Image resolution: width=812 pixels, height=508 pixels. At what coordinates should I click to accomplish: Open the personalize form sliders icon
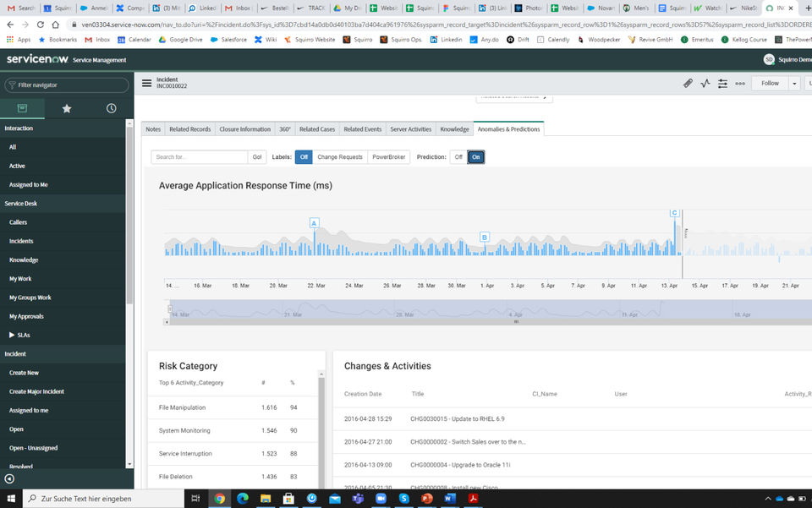point(722,84)
